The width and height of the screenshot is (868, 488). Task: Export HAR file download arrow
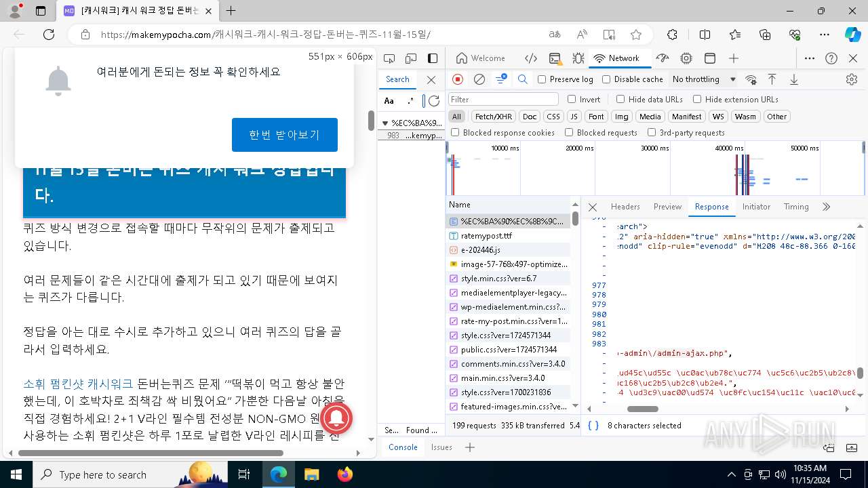coord(793,79)
